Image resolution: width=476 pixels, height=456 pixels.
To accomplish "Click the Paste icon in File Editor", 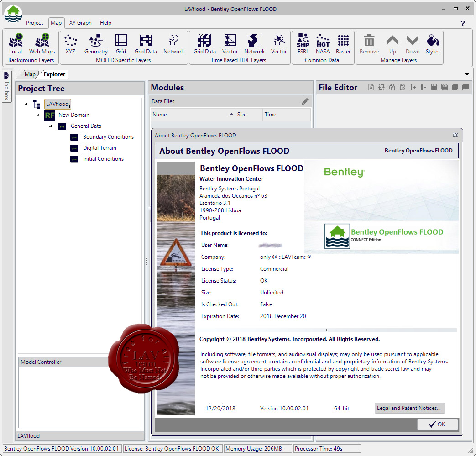I will pyautogui.click(x=403, y=88).
